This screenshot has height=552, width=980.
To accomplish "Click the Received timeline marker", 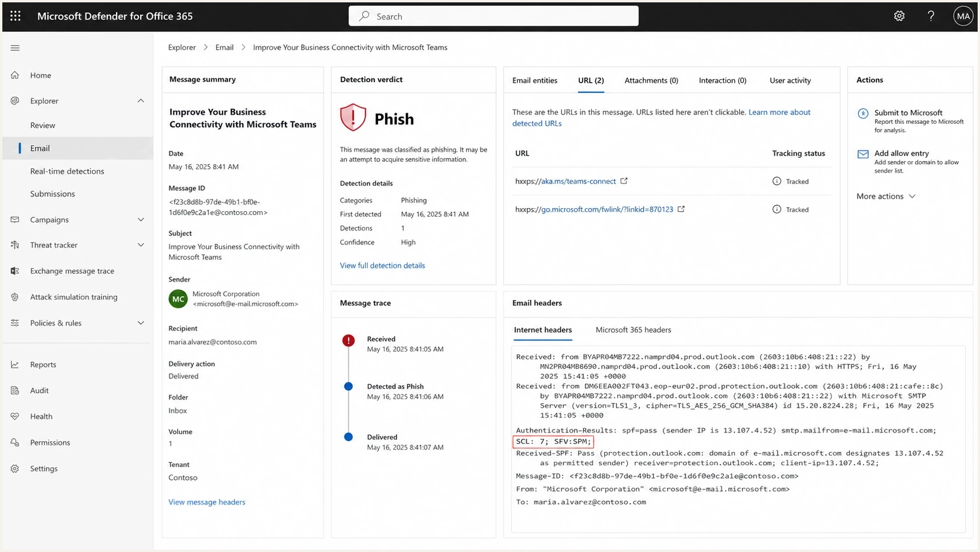I will coord(348,340).
